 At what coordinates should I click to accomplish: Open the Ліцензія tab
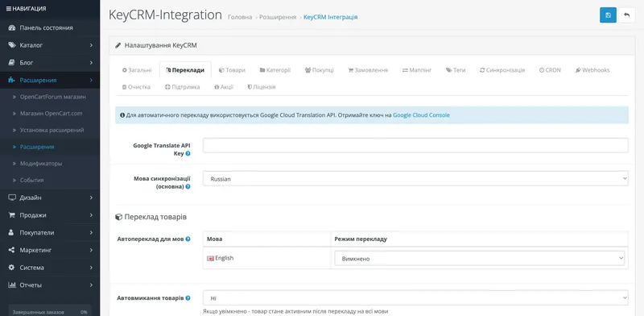pos(262,87)
